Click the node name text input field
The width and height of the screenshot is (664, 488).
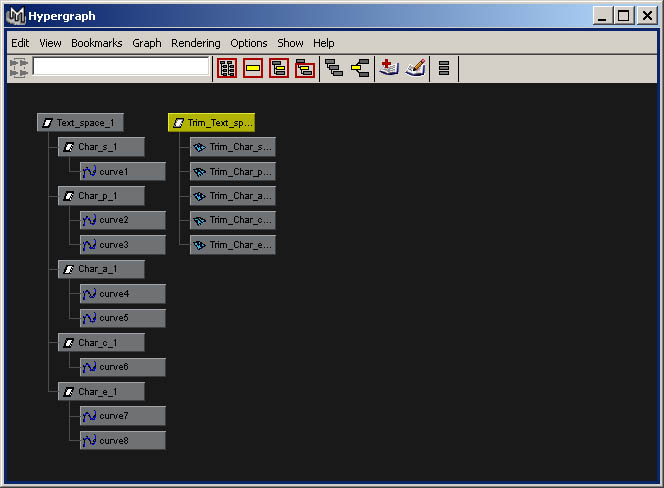point(121,67)
